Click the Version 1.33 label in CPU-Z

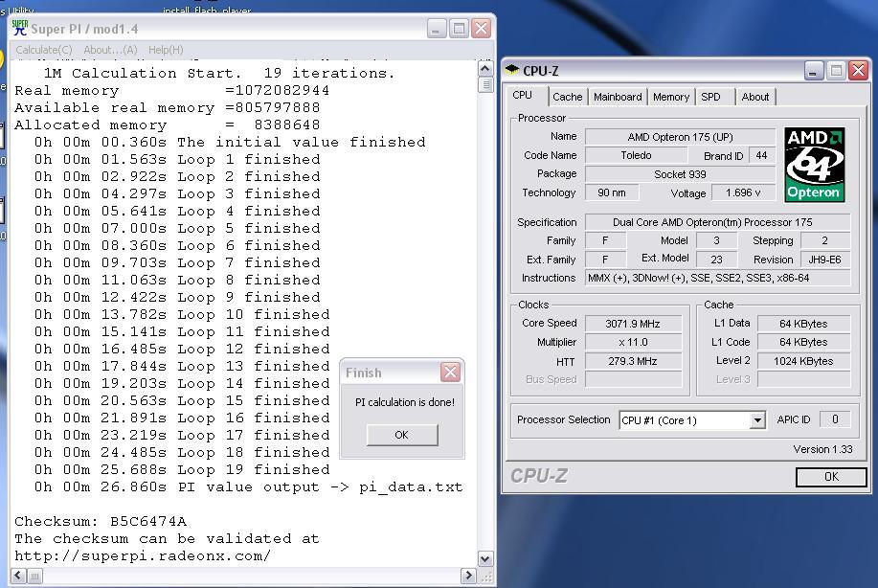point(822,449)
